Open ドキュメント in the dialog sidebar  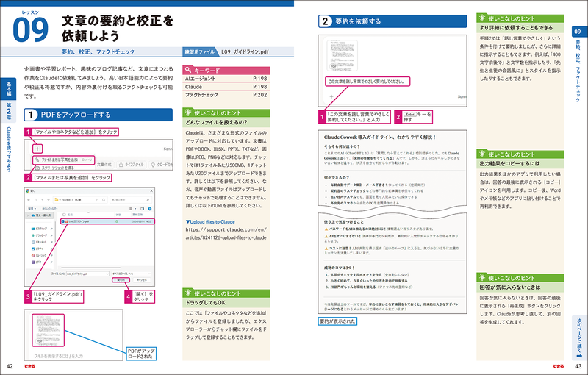pos(39,242)
